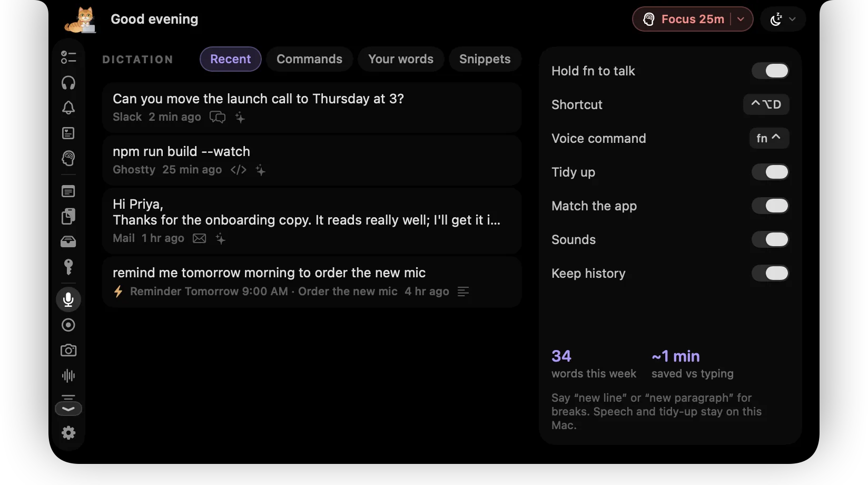
Task: Toggle the Keep history switch
Action: pos(771,273)
